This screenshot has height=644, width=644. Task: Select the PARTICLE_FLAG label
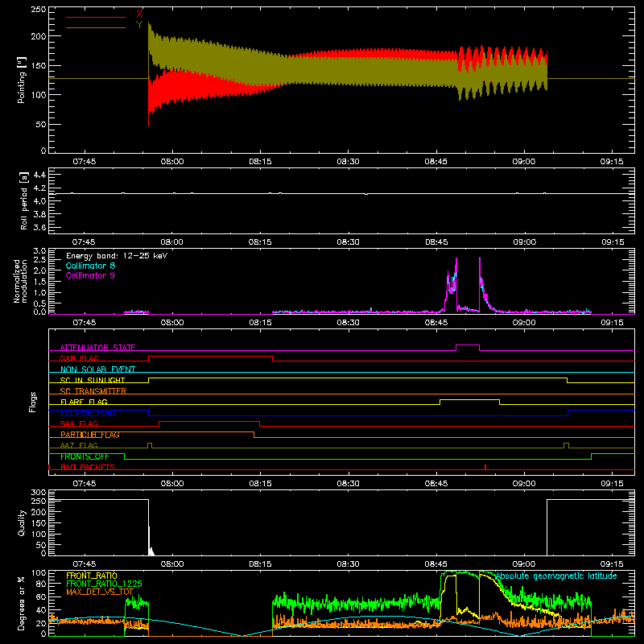[x=90, y=435]
